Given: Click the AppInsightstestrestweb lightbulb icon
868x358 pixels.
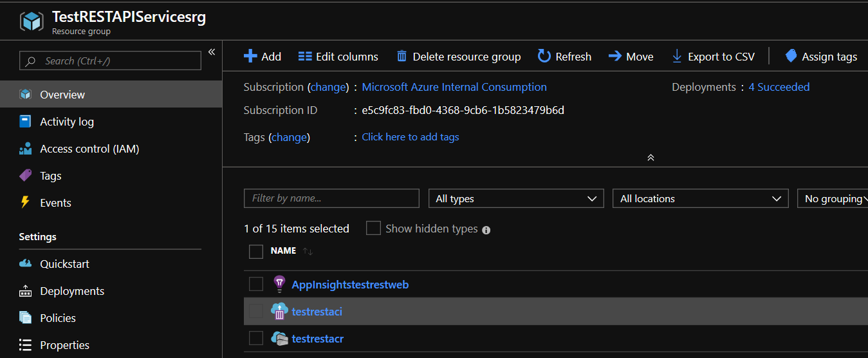Looking at the screenshot, I should [279, 284].
